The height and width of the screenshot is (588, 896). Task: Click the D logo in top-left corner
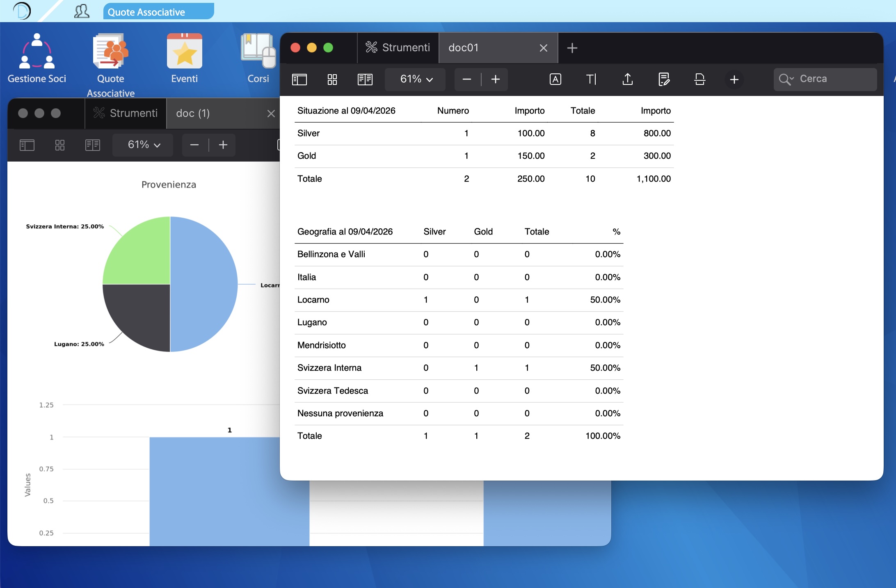(22, 11)
